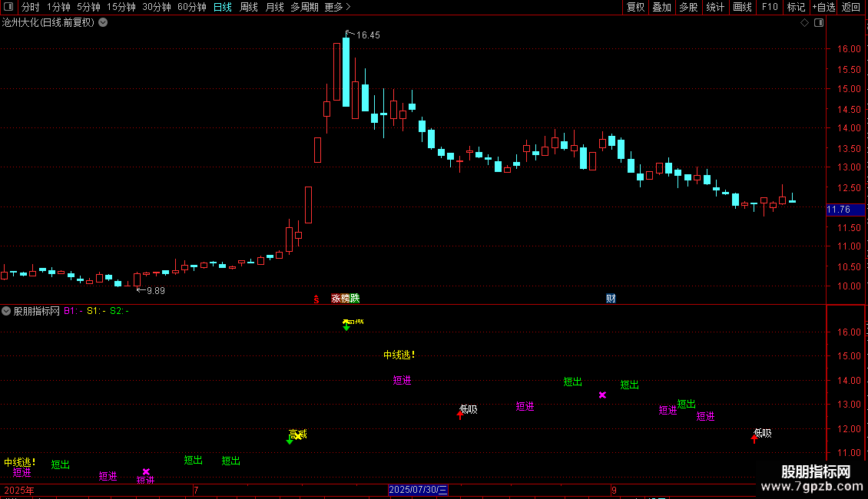This screenshot has height=499, width=868.
Task: Open the 画线 drawing tools
Action: tap(742, 7)
